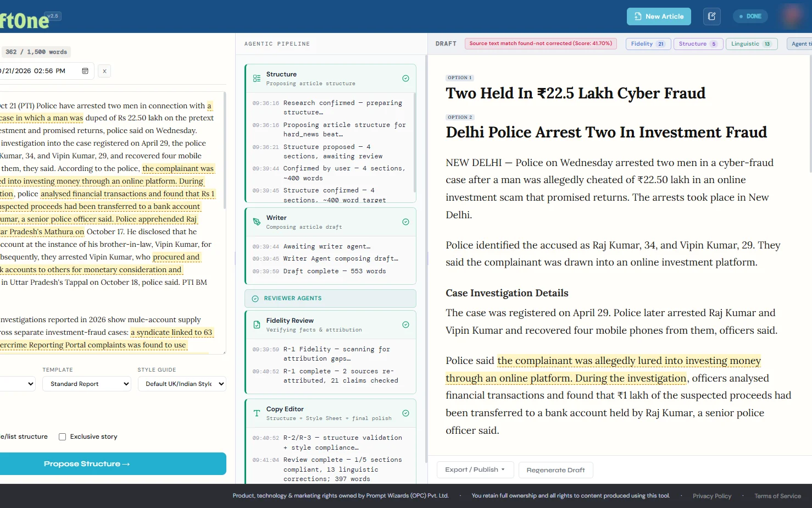Open the Terms of Service link
The height and width of the screenshot is (508, 812).
click(777, 496)
